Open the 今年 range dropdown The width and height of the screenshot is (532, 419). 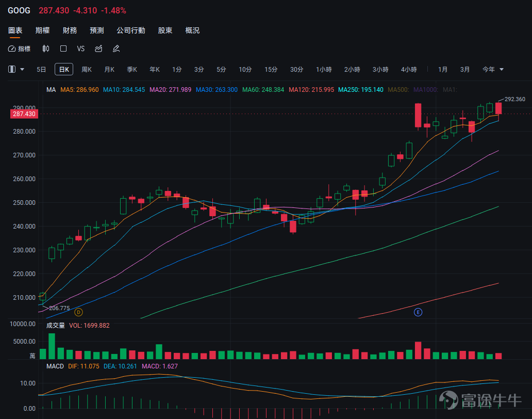tap(493, 69)
